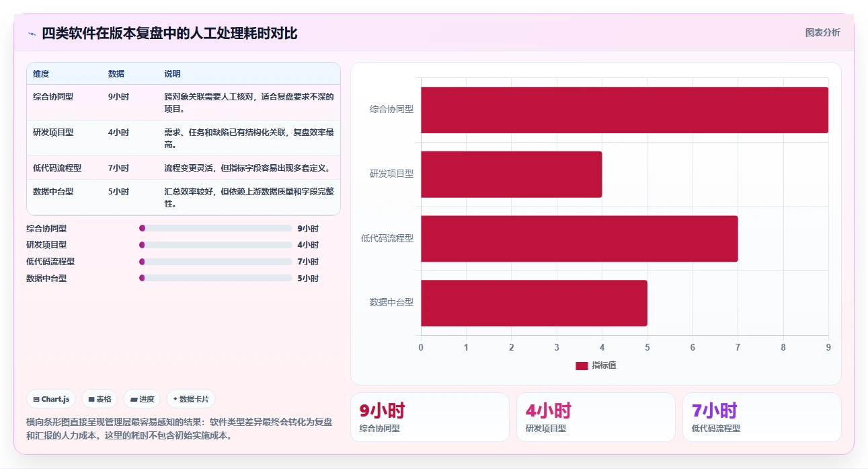Screen dimensions: 868x469
Task: Open the 9小时 综合协同型 data card
Action: pyautogui.click(x=430, y=417)
